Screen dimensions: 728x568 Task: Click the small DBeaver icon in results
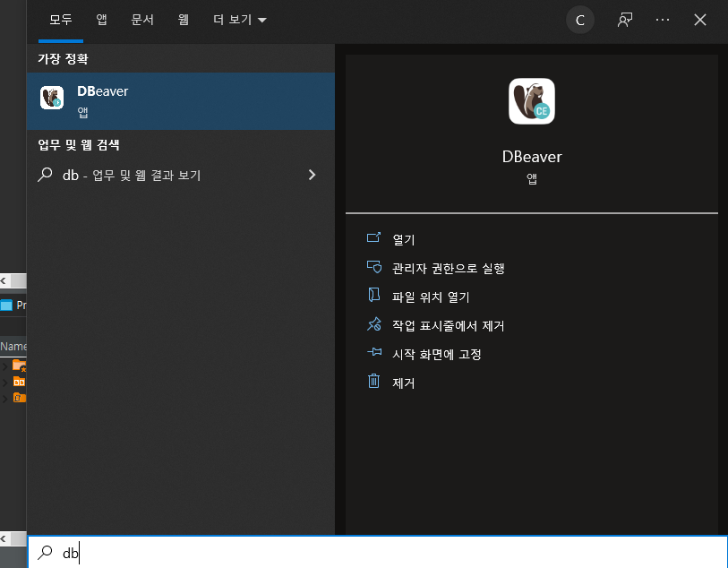pos(52,98)
